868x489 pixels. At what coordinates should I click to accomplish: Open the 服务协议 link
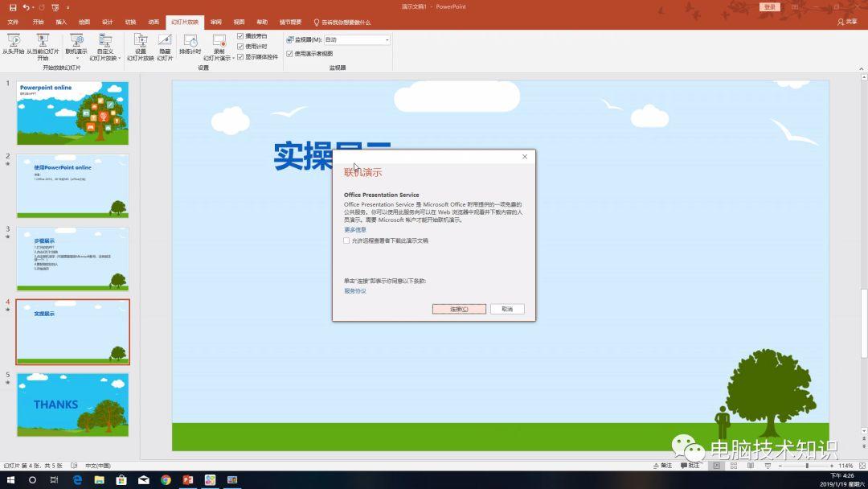point(355,291)
